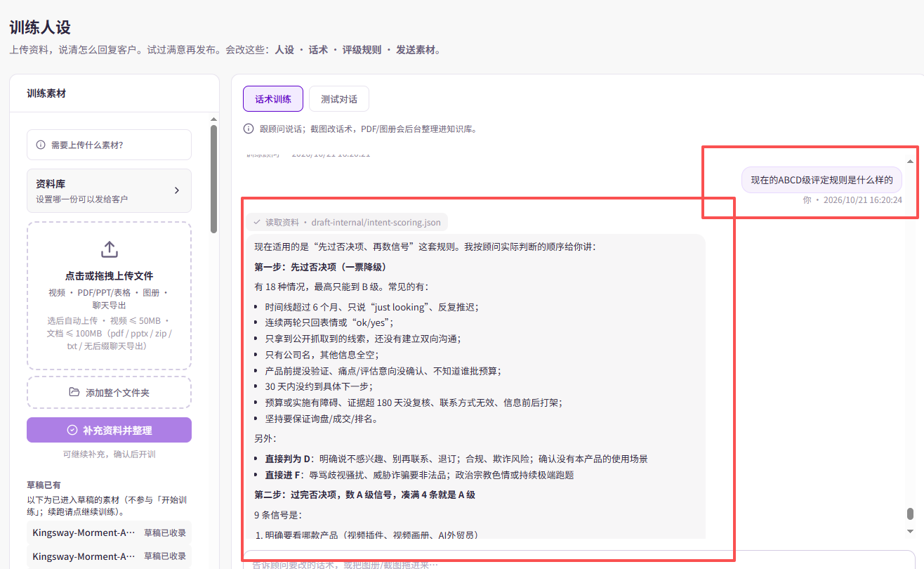Open the 资料库 chevron arrow
The width and height of the screenshot is (924, 569).
click(177, 190)
